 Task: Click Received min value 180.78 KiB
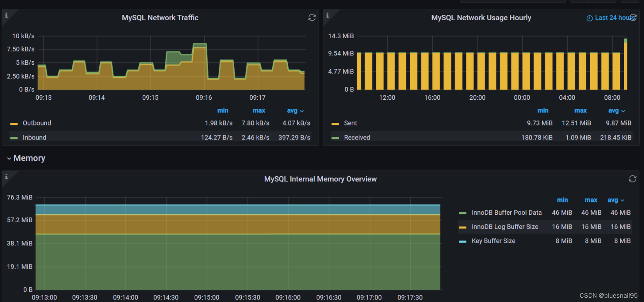click(537, 138)
